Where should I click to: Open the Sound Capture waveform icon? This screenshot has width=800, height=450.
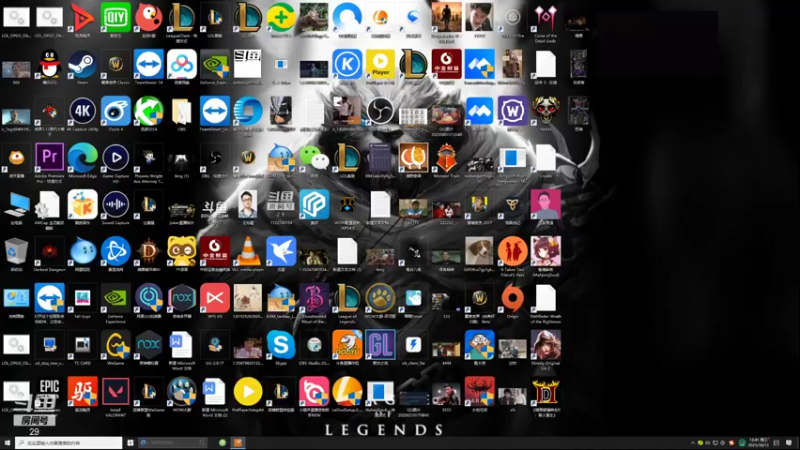click(115, 204)
